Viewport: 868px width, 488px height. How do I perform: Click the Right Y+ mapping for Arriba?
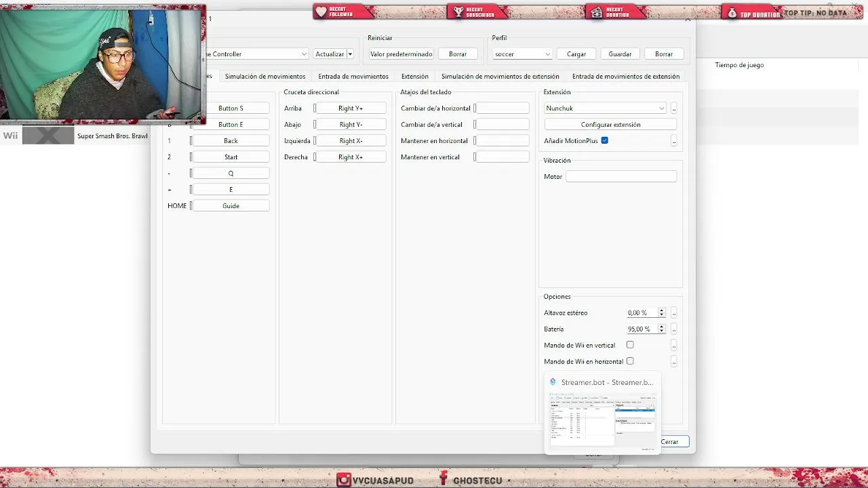(x=351, y=108)
